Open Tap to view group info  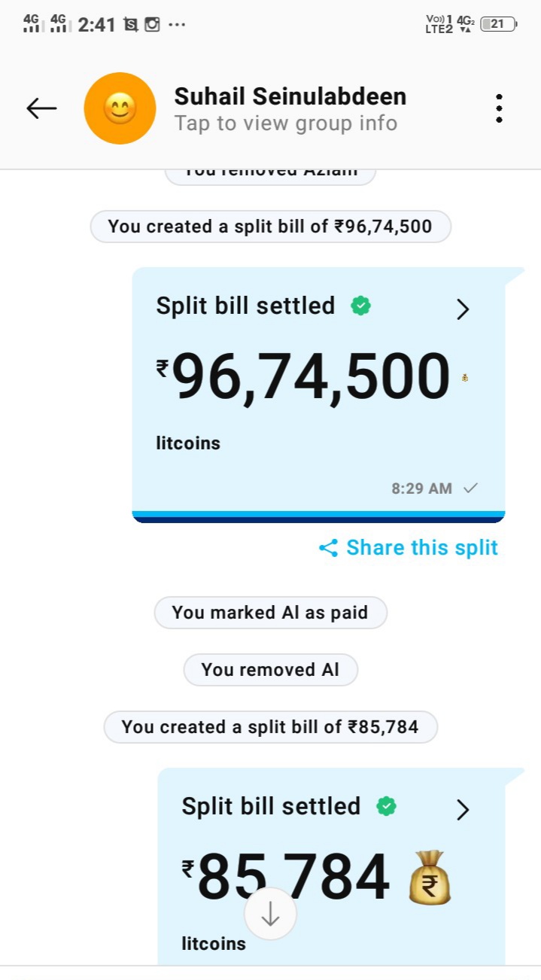tap(286, 123)
